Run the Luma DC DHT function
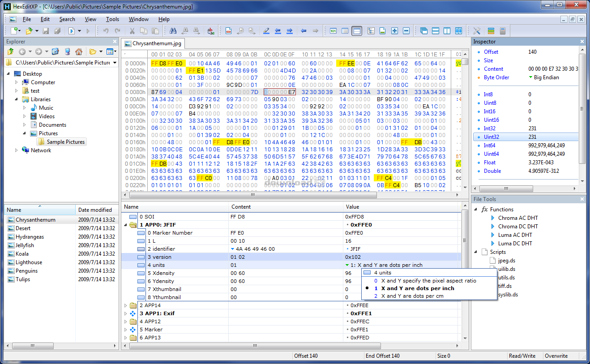Image resolution: width=590 pixels, height=364 pixels. pyautogui.click(x=515, y=244)
